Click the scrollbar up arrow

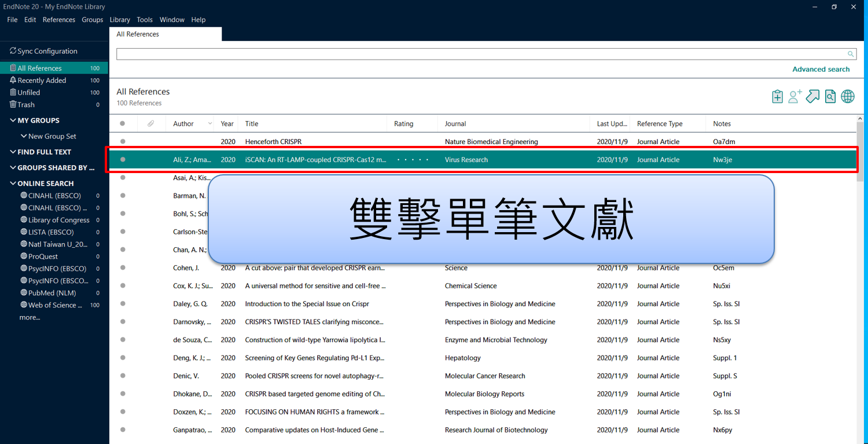tap(861, 119)
